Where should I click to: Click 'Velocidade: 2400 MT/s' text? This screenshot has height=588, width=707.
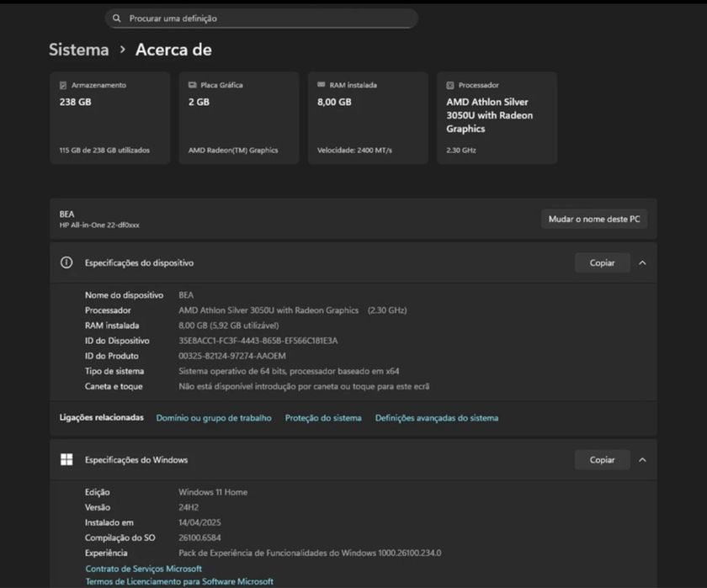[x=355, y=150]
